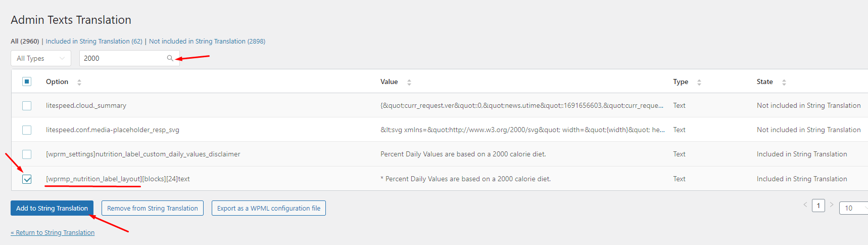Image resolution: width=868 pixels, height=245 pixels.
Task: Uncheck the wprmp_nutrition_label_layout row checkbox
Action: [27, 179]
